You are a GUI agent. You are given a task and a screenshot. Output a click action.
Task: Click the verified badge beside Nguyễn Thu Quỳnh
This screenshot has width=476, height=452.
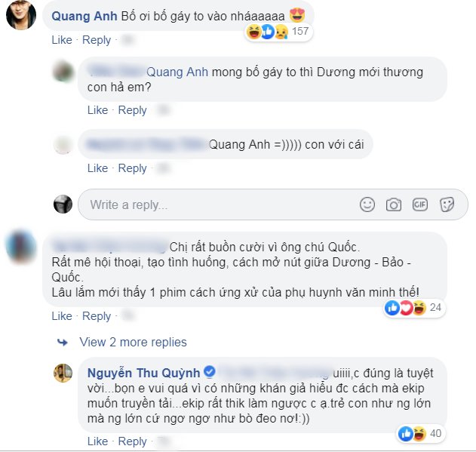210,371
